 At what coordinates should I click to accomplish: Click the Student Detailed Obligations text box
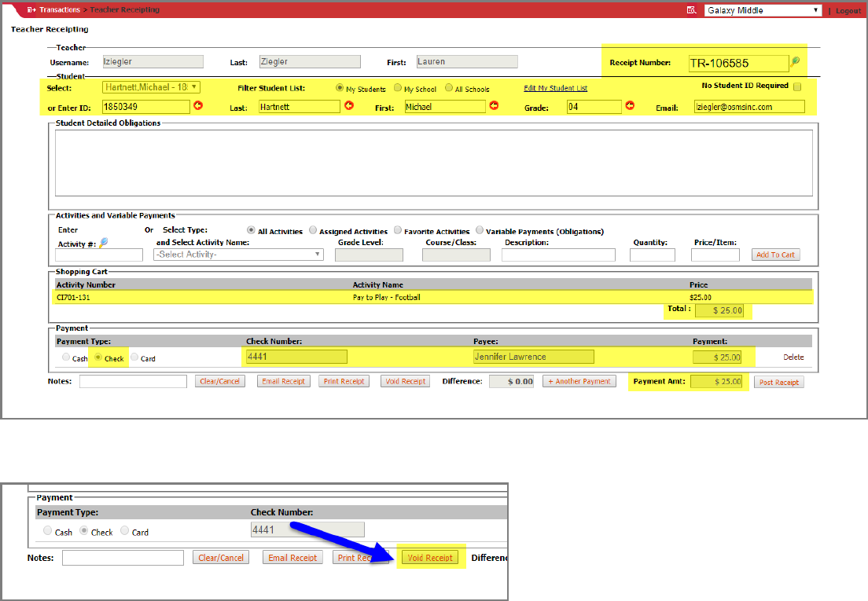click(x=434, y=163)
